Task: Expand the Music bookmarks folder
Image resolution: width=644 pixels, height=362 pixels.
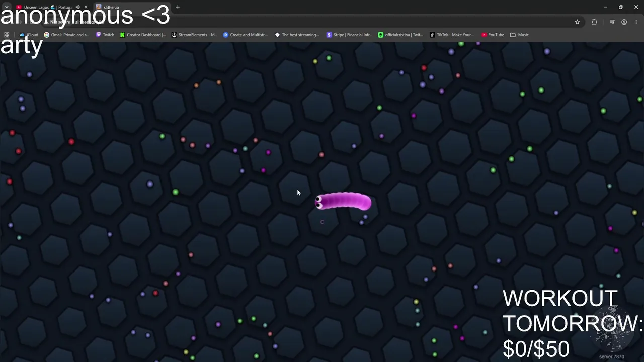Action: coord(519,35)
